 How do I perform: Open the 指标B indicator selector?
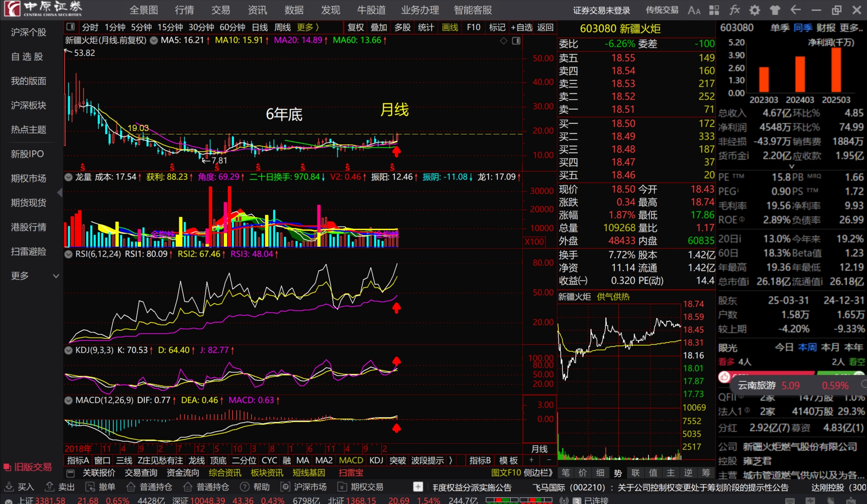[480, 460]
